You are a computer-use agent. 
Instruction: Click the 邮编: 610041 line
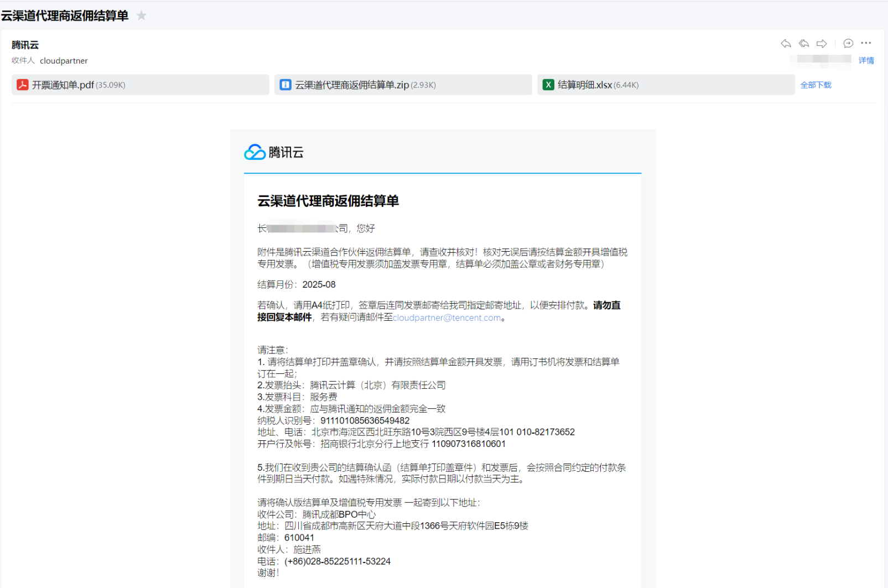(285, 538)
